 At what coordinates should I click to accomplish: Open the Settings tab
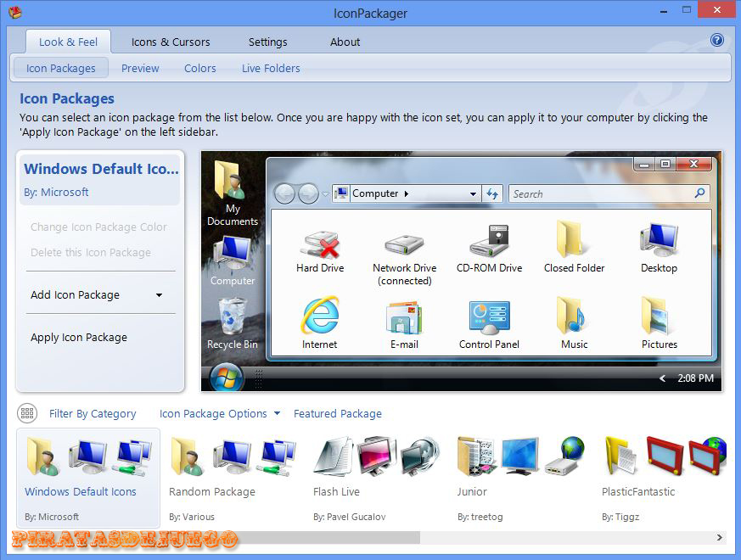point(268,42)
